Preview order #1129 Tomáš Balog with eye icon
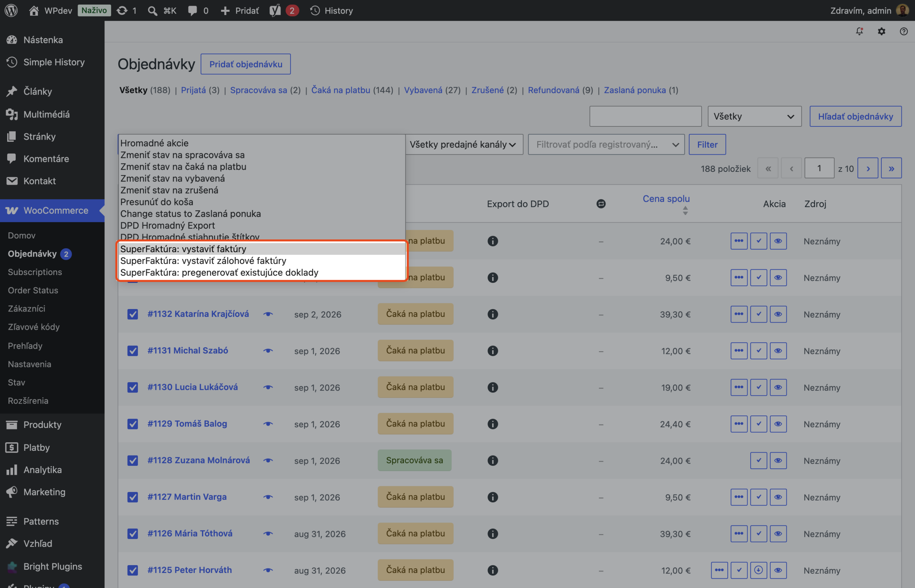The image size is (915, 588). pyautogui.click(x=268, y=424)
